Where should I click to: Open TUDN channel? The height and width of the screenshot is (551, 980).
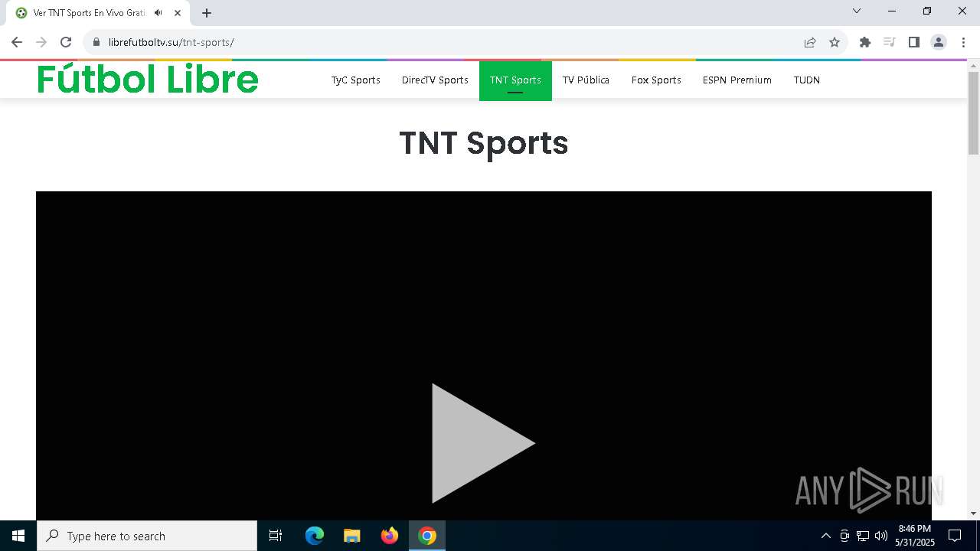point(807,80)
